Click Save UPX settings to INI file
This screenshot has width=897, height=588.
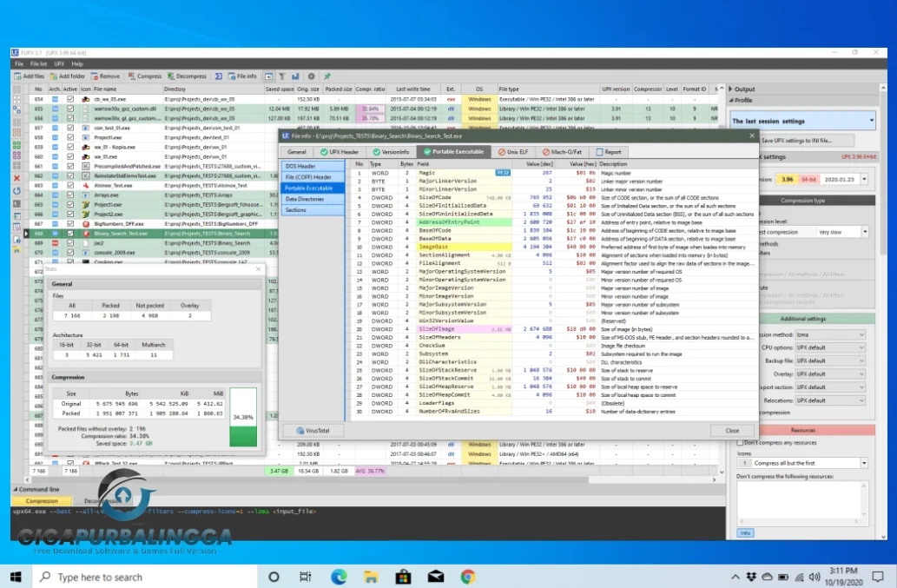[807, 140]
